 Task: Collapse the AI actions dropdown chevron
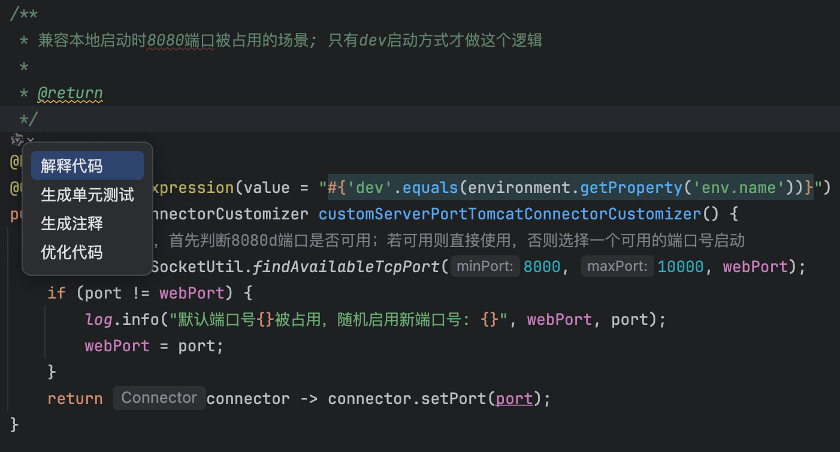coord(31,141)
